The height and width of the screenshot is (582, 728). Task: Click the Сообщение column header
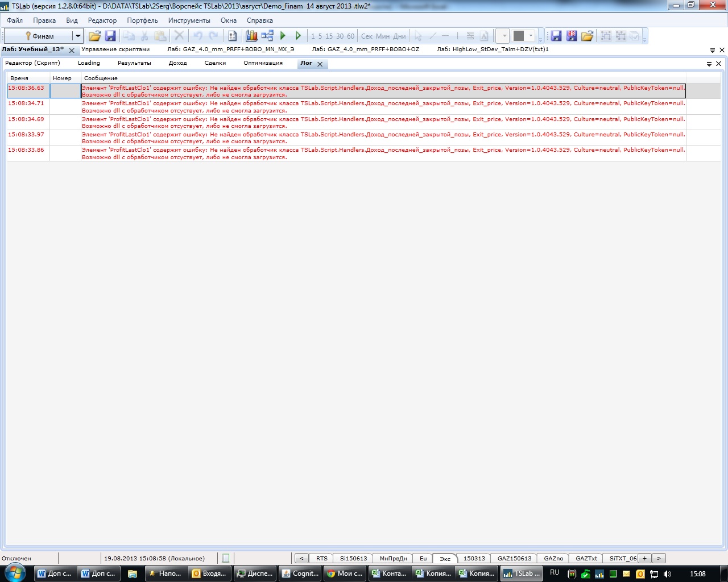pos(384,78)
